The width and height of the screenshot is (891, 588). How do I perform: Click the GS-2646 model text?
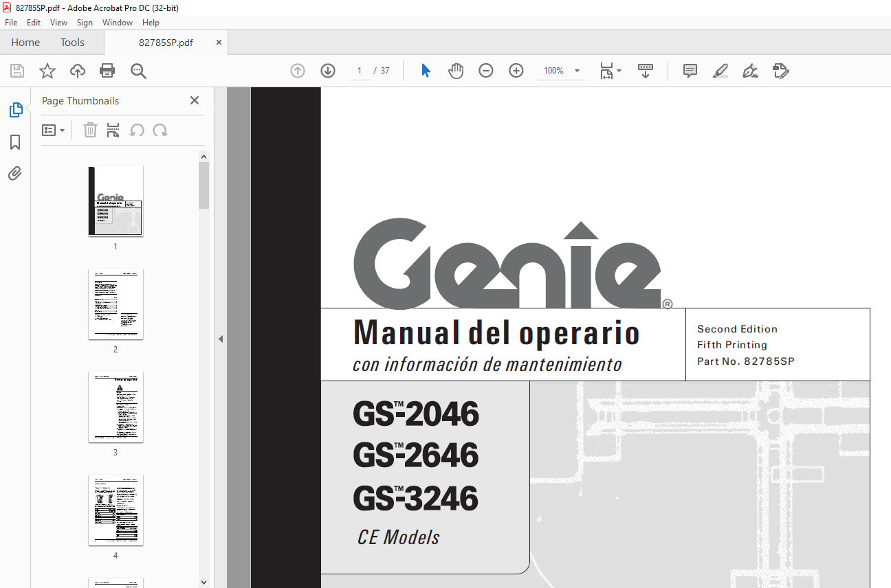click(x=416, y=455)
